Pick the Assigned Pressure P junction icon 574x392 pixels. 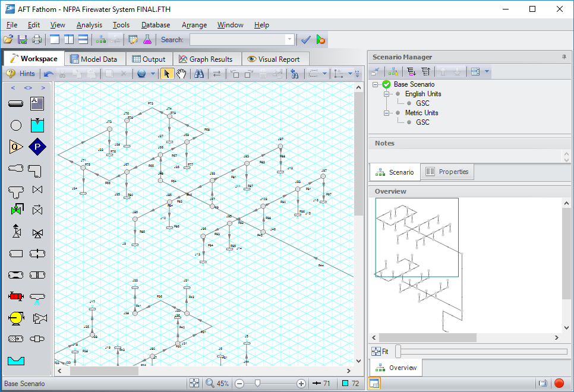pyautogui.click(x=37, y=147)
